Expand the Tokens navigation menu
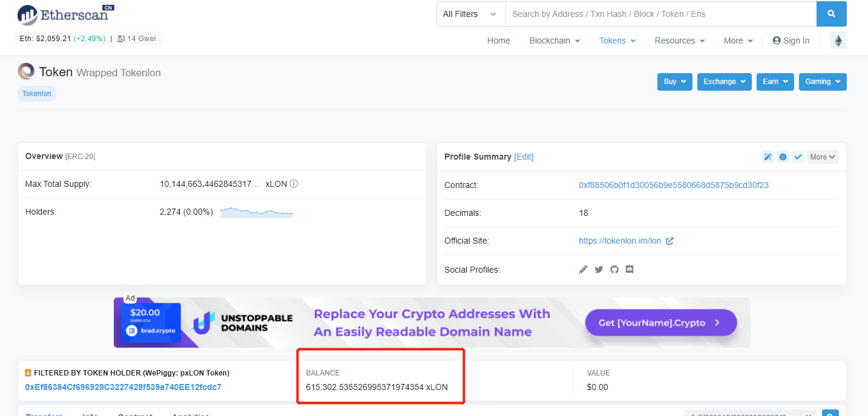 617,41
